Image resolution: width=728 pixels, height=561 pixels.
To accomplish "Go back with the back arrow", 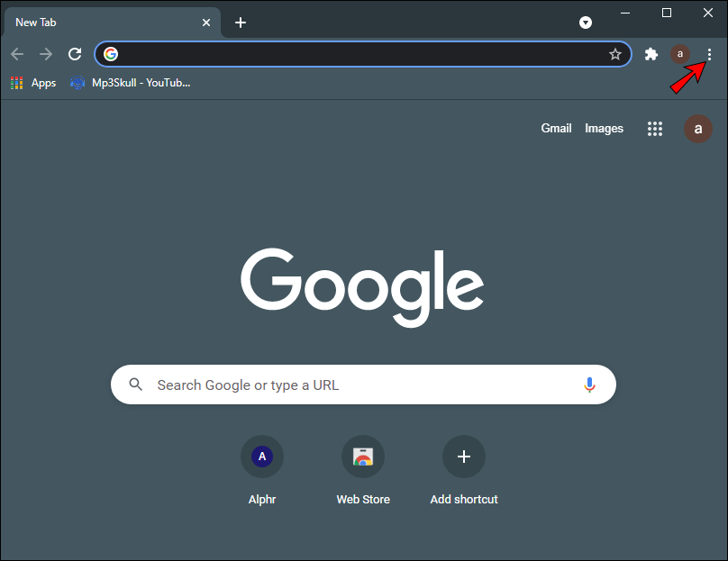I will pos(17,54).
